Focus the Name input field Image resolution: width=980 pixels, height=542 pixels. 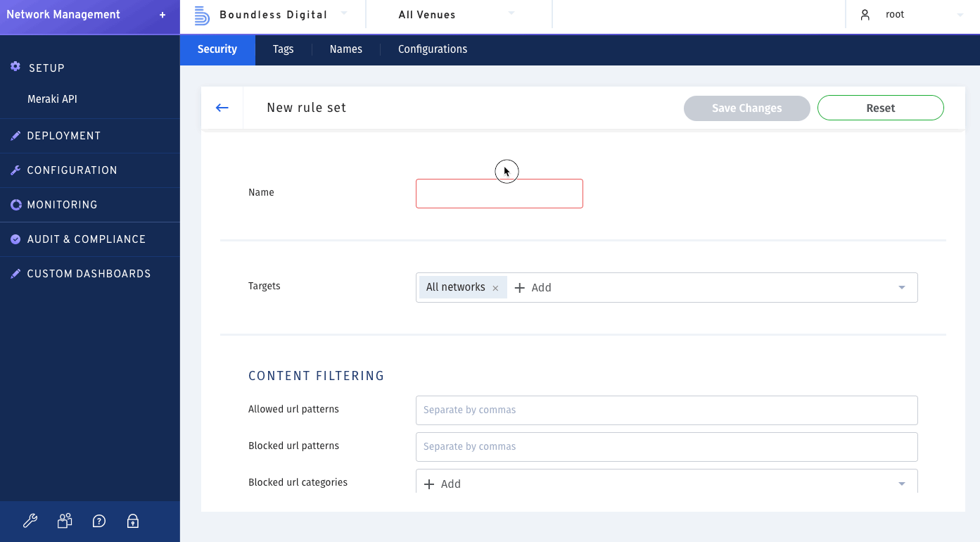(499, 194)
